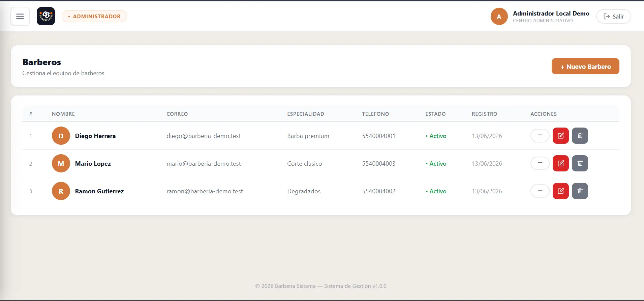
Task: Select the name Diego Herrera
Action: (x=95, y=136)
